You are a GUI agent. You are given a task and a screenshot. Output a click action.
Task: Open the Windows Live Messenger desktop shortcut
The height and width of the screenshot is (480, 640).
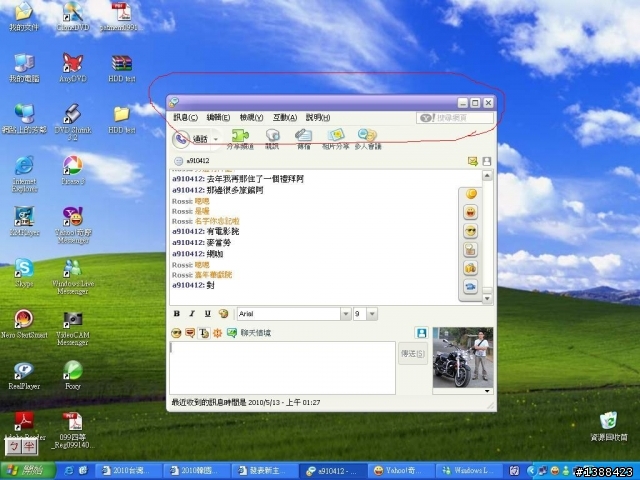(73, 276)
